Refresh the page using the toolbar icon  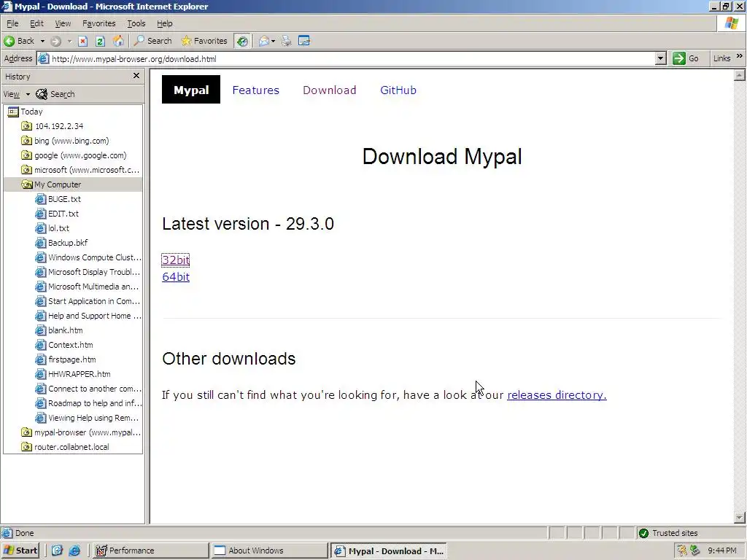coord(100,41)
